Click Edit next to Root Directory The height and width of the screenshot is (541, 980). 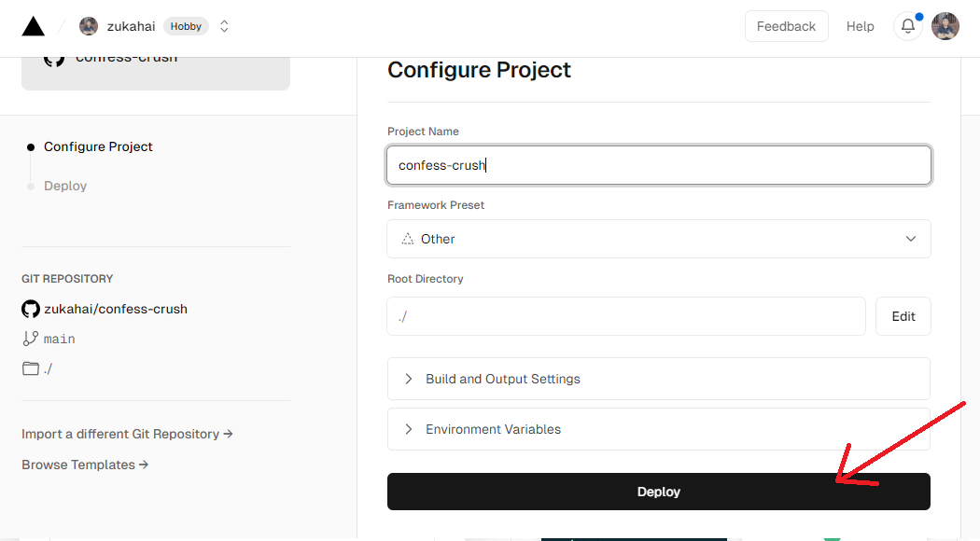[x=903, y=316]
